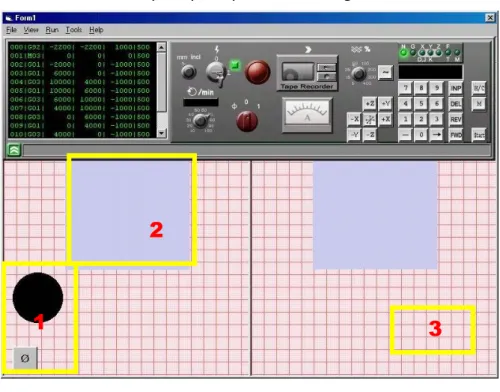Viewport: 500px width, 392px height.
Task: Turn the mm/inch selector knob
Action: (189, 72)
